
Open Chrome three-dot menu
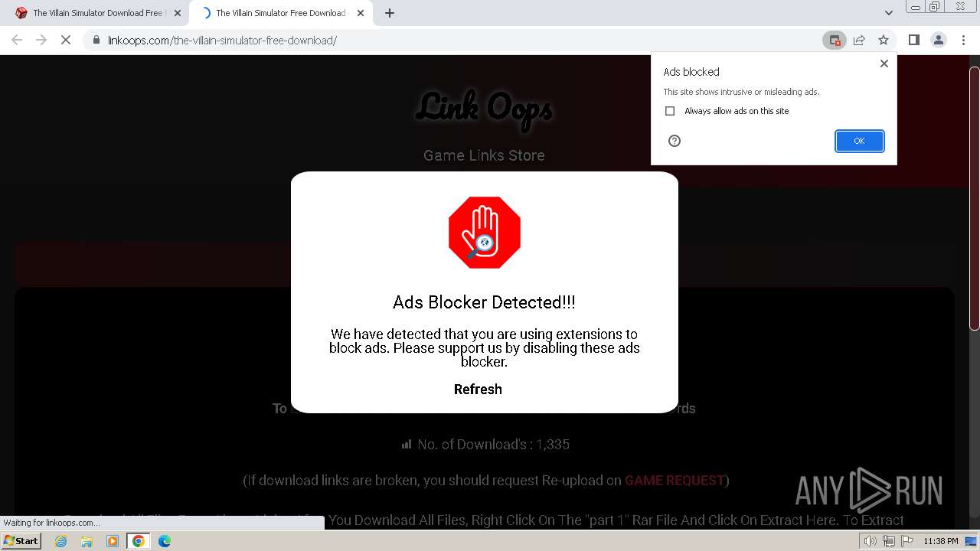pos(963,40)
